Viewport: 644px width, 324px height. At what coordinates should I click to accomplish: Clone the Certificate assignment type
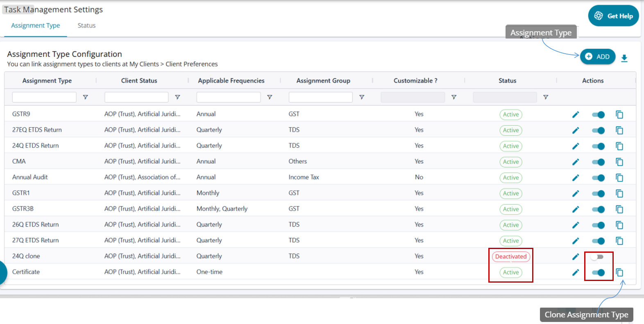click(619, 272)
